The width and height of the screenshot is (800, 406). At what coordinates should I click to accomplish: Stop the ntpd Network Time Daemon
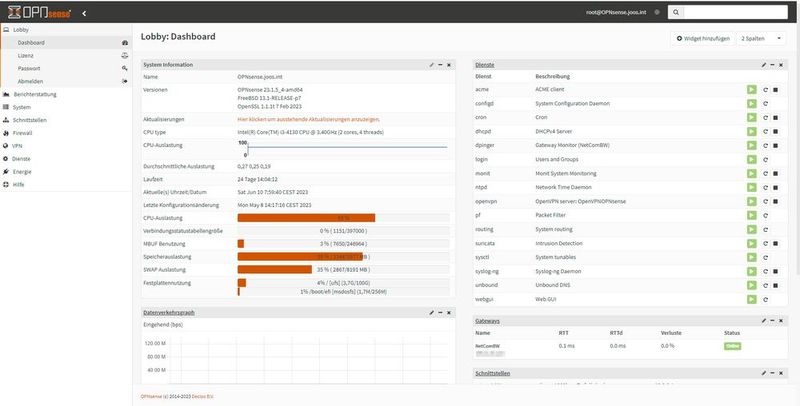775,188
